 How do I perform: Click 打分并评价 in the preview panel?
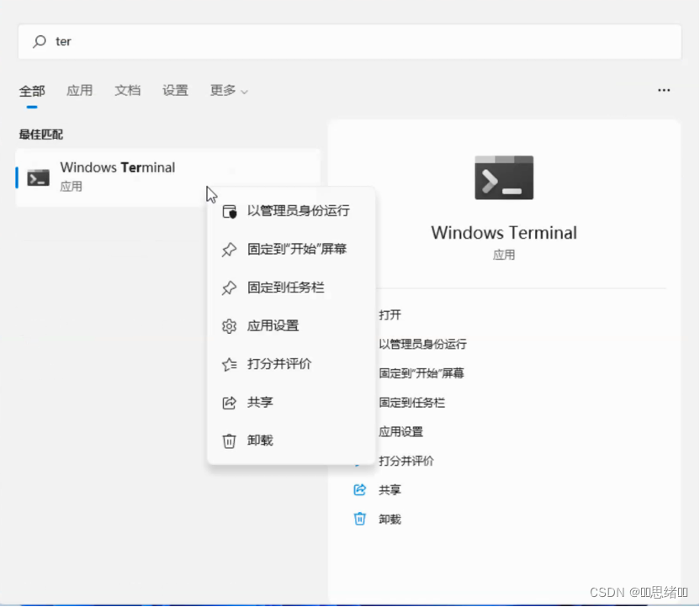(x=406, y=462)
